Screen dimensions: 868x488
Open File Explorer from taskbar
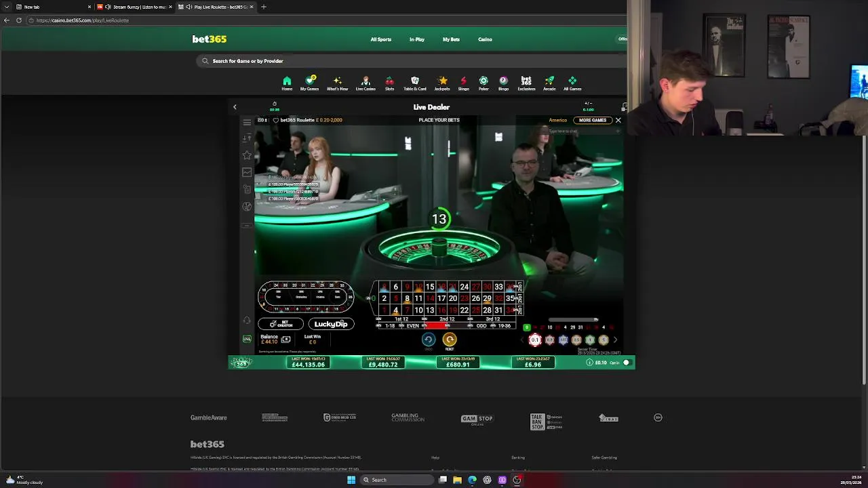457,480
